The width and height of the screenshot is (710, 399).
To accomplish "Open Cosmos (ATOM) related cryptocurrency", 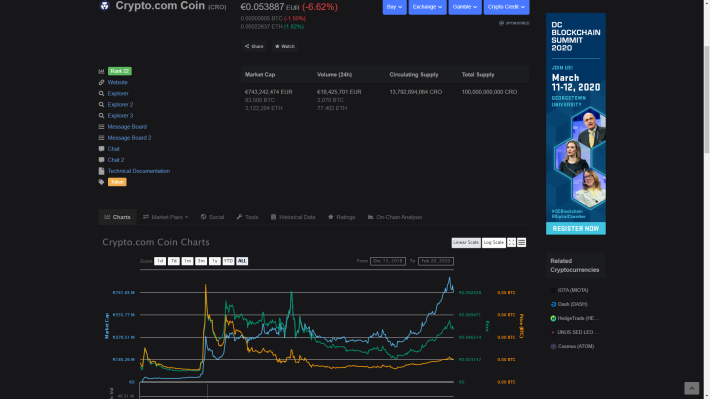I will [x=576, y=346].
